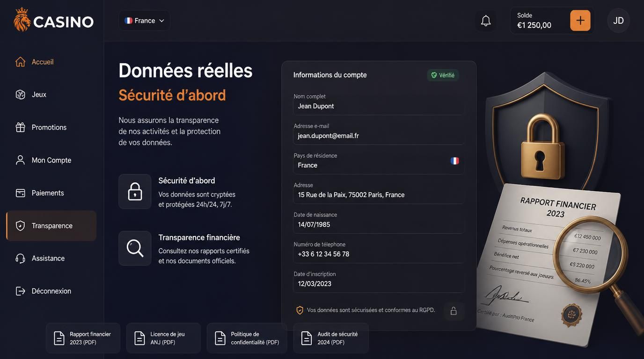Viewport: 644px width, 359px height.
Task: Click Déconnexion to log out
Action: click(51, 291)
